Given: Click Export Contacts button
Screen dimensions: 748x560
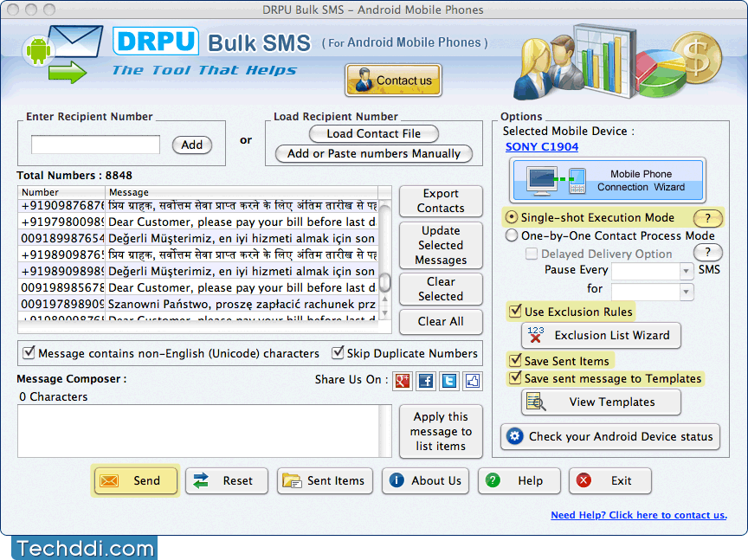Looking at the screenshot, I should point(441,201).
